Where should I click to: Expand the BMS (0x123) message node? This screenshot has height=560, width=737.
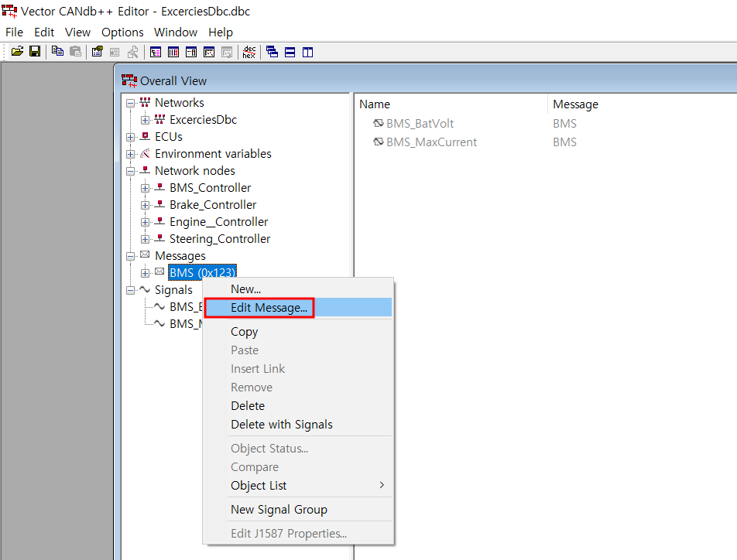pyautogui.click(x=146, y=273)
